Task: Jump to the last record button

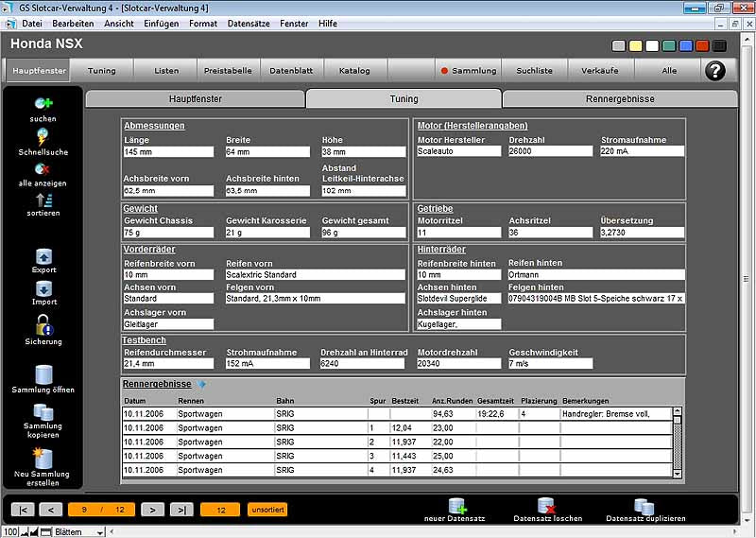Action: point(181,510)
